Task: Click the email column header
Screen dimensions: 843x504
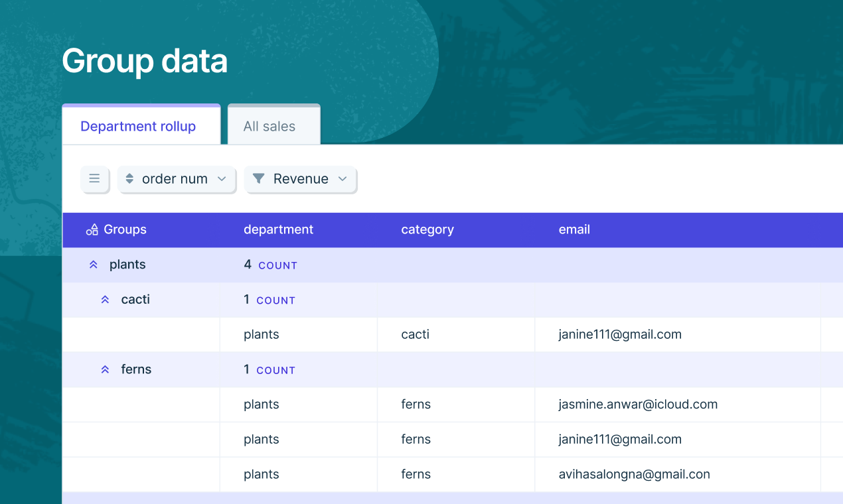Action: tap(574, 229)
